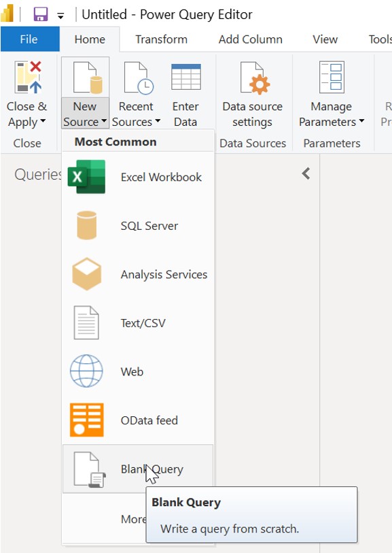Expand the Close & Apply dropdown arrow
Viewport: 392px width, 553px height.
coord(43,120)
